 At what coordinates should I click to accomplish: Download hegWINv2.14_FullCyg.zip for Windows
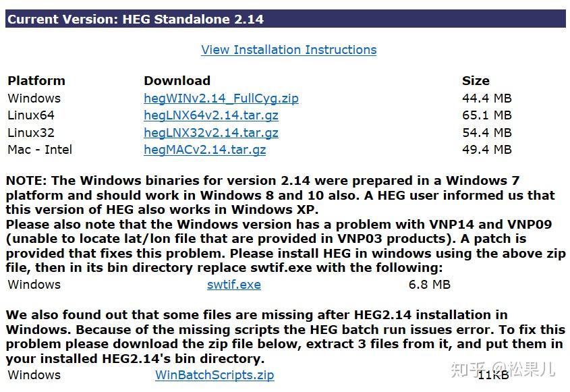[221, 99]
